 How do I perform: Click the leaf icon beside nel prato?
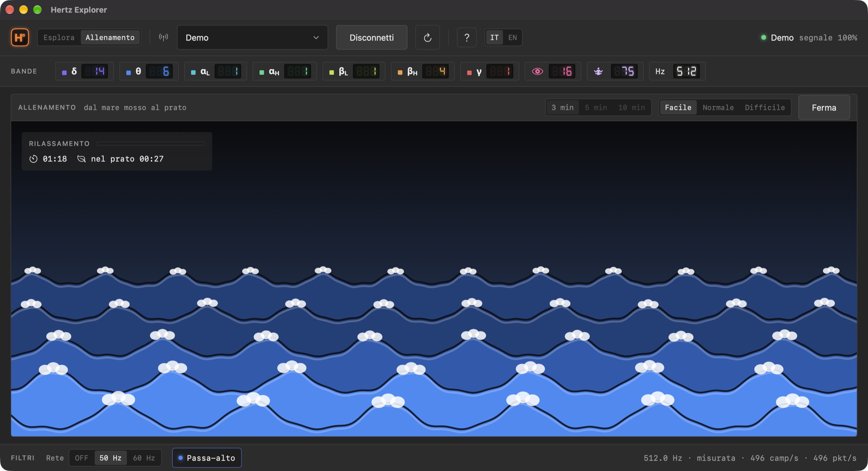(81, 159)
